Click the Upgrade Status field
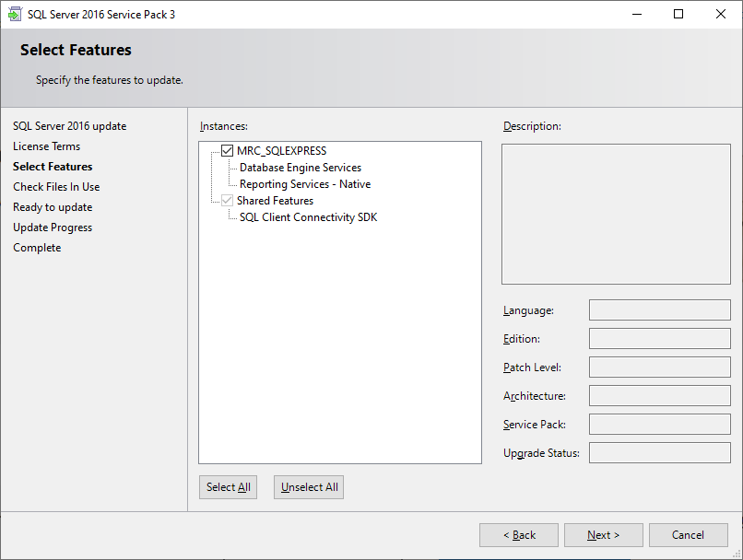The image size is (743, 560). point(659,453)
